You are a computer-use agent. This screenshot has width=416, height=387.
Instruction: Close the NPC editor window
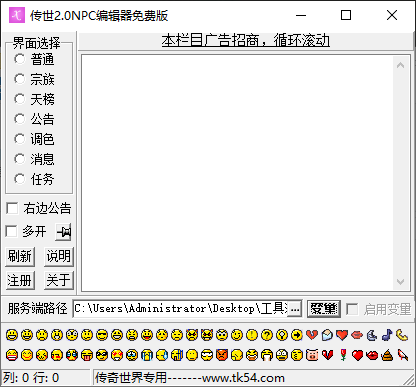(392, 15)
